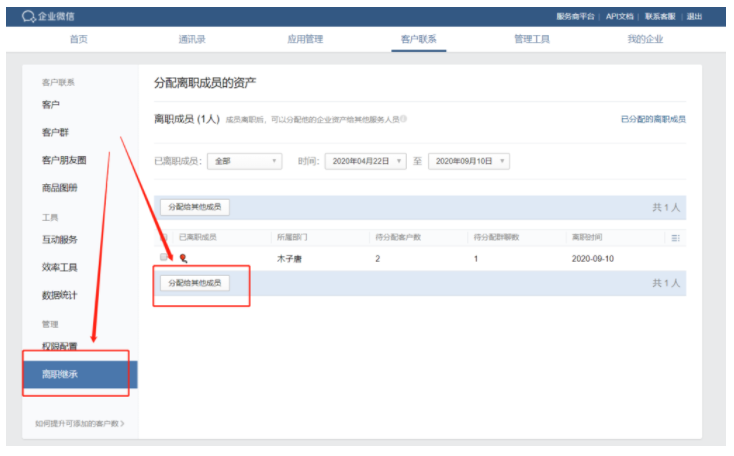
Task: Open 数据统计 in the sidebar
Action: click(59, 295)
